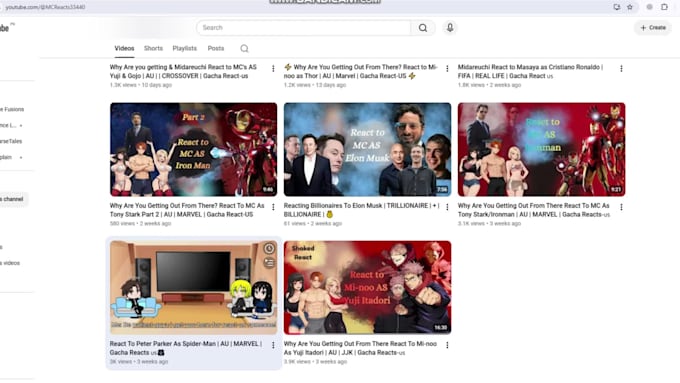Open title 'Reacting Billionaires To Elon Musk'
This screenshot has height=383, width=680.
(x=361, y=210)
